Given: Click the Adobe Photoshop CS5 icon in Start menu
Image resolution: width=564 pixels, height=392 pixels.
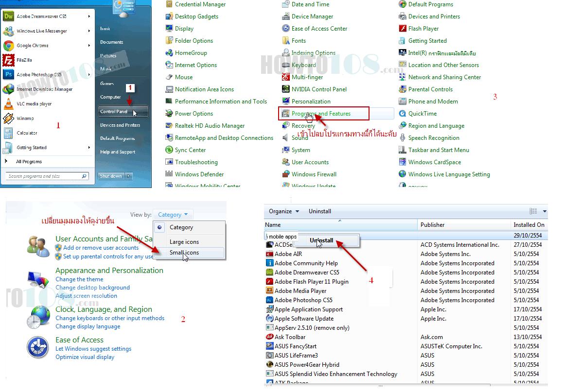Looking at the screenshot, I should click(8, 74).
